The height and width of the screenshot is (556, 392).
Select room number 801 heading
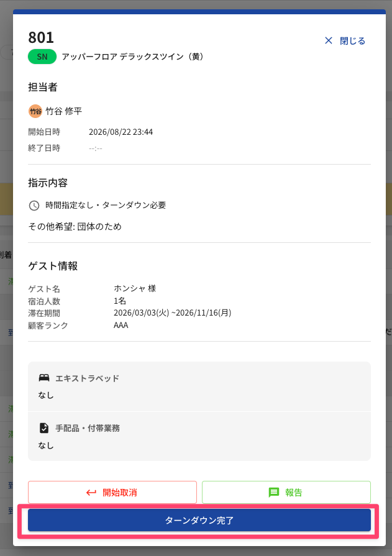[41, 38]
